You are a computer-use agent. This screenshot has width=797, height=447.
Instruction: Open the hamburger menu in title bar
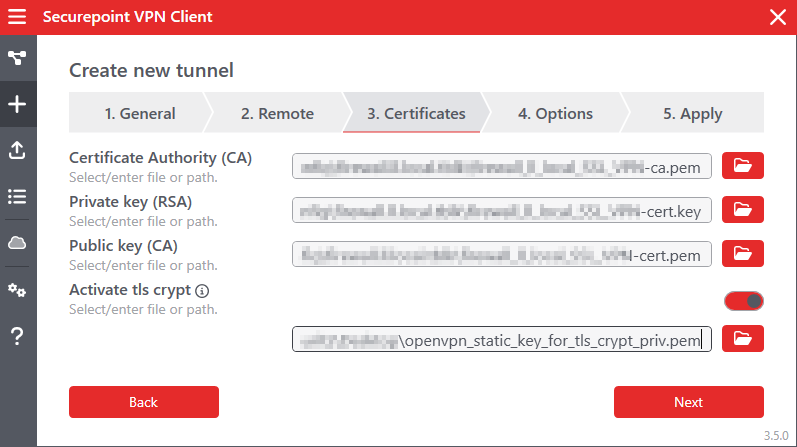[17, 17]
